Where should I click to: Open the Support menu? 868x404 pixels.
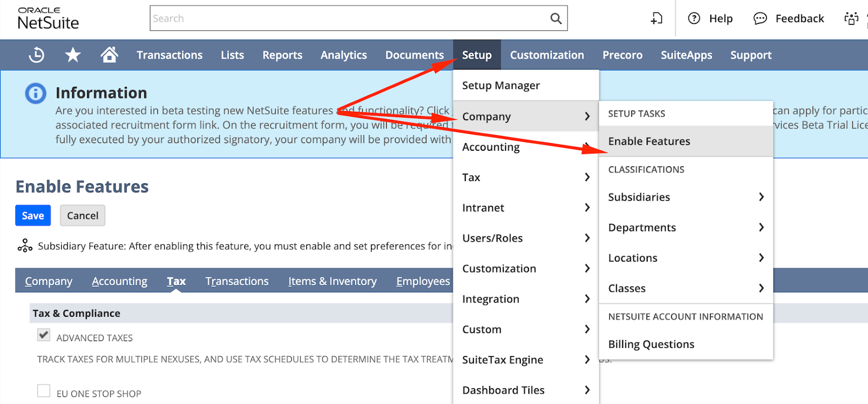tap(751, 55)
